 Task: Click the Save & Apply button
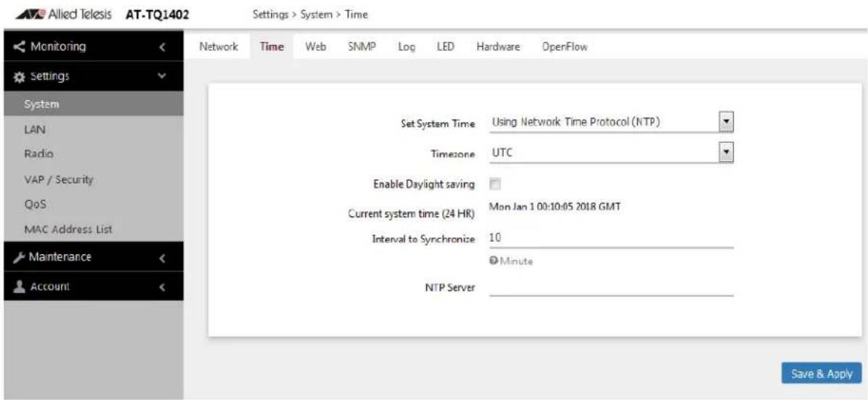(x=822, y=373)
